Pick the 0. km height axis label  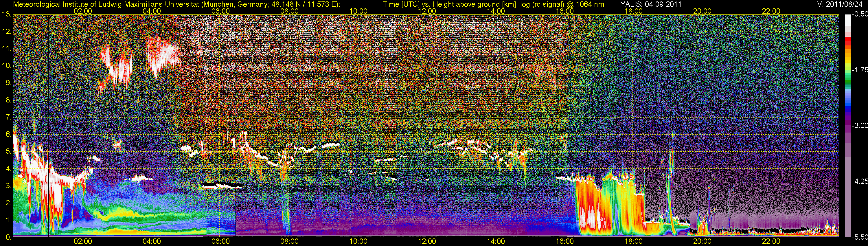[8, 237]
